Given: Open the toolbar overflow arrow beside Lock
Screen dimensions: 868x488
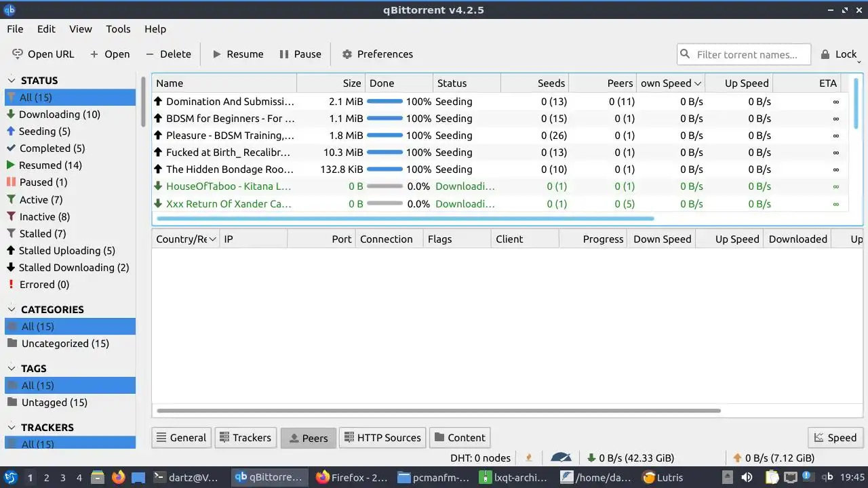Looking at the screenshot, I should pyautogui.click(x=859, y=61).
